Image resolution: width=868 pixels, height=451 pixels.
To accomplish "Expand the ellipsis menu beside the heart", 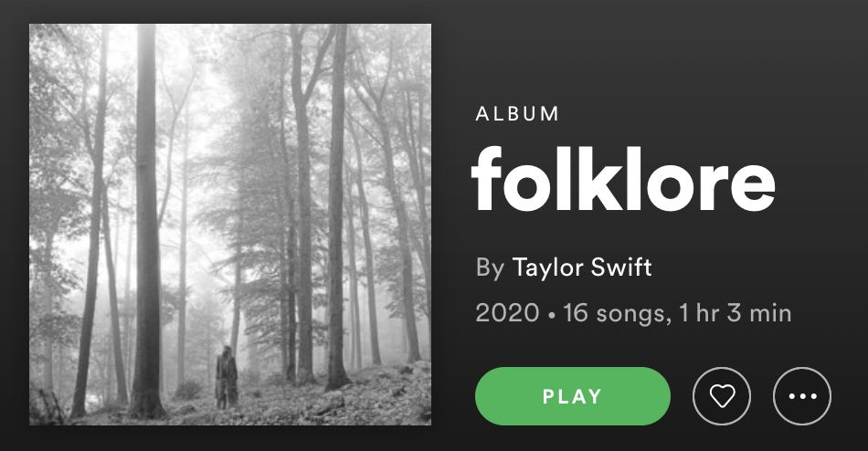I will [x=802, y=396].
